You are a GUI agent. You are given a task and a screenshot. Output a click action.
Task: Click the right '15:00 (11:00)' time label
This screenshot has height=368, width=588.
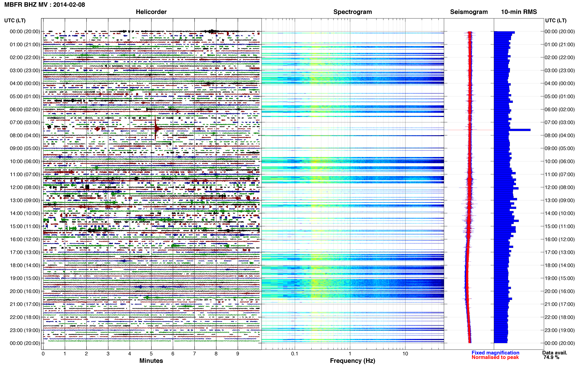pyautogui.click(x=560, y=226)
